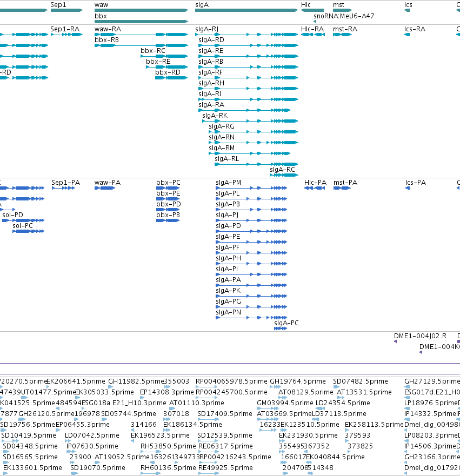Image resolution: width=460 pixels, height=476 pixels.
Task: Select transcript Sep1-RA
Action: [66, 35]
